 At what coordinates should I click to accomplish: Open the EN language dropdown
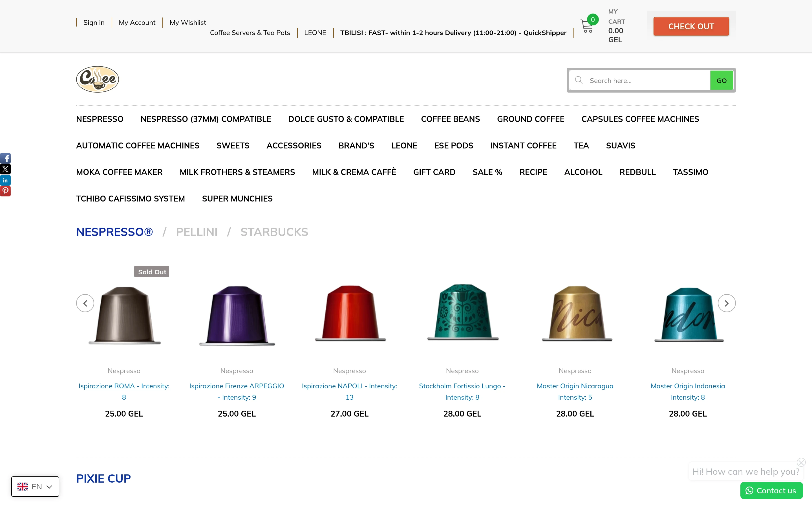pos(35,486)
